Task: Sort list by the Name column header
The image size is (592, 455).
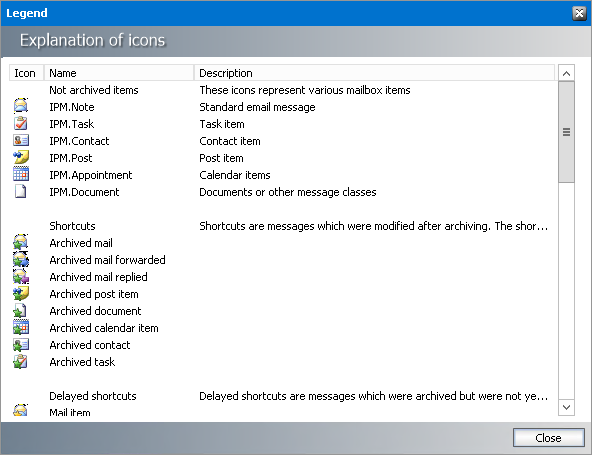Action: [119, 73]
